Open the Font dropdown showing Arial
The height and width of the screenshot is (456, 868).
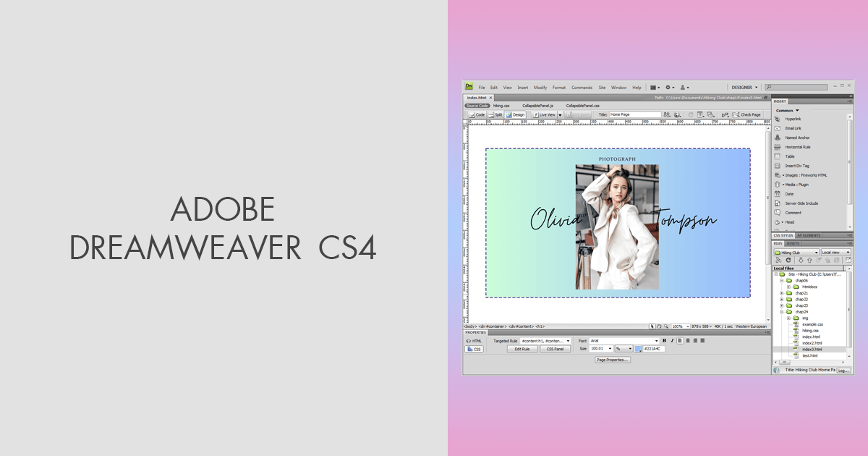[624, 341]
